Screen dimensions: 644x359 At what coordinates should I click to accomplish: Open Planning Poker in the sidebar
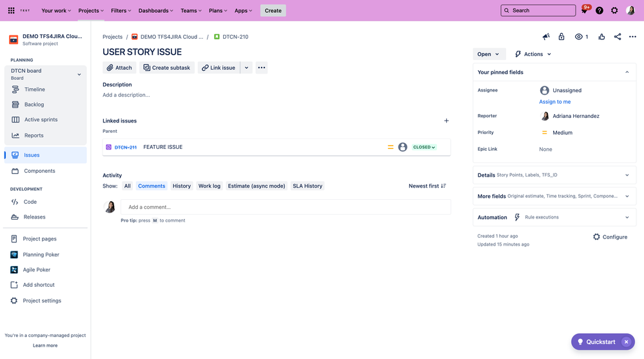[41, 255]
